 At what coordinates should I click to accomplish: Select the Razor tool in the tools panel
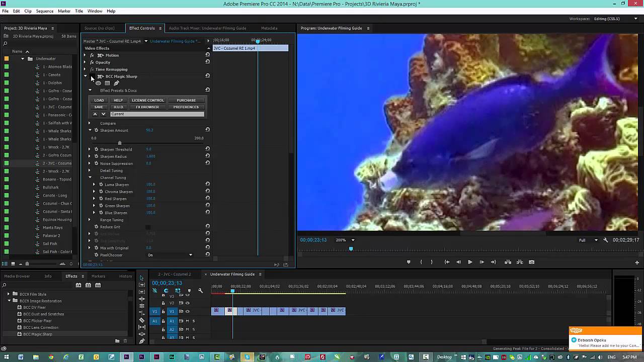pos(142,320)
